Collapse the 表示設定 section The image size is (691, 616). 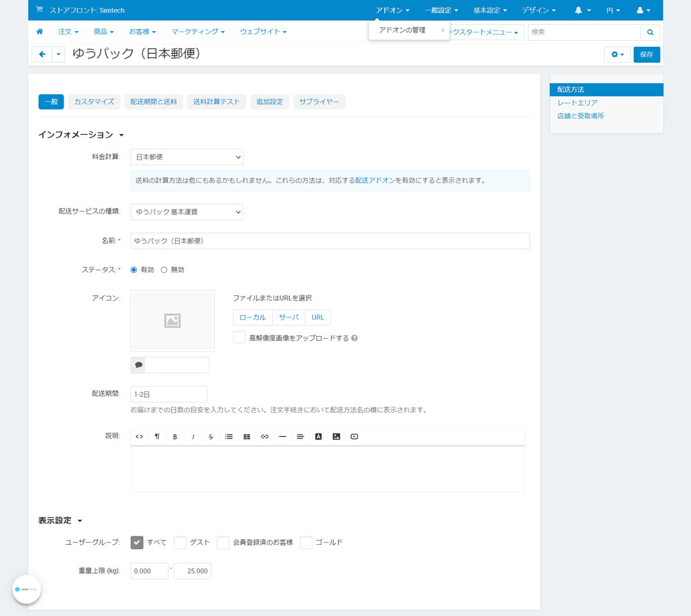point(60,521)
